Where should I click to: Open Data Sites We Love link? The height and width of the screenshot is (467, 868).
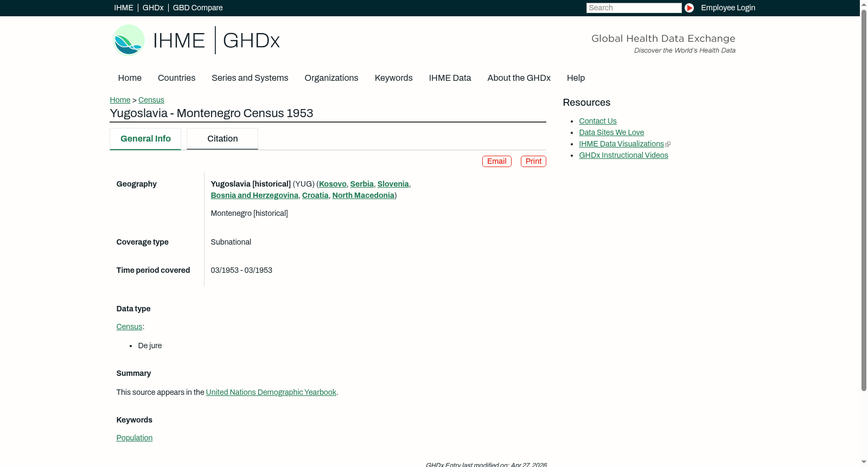(x=611, y=132)
